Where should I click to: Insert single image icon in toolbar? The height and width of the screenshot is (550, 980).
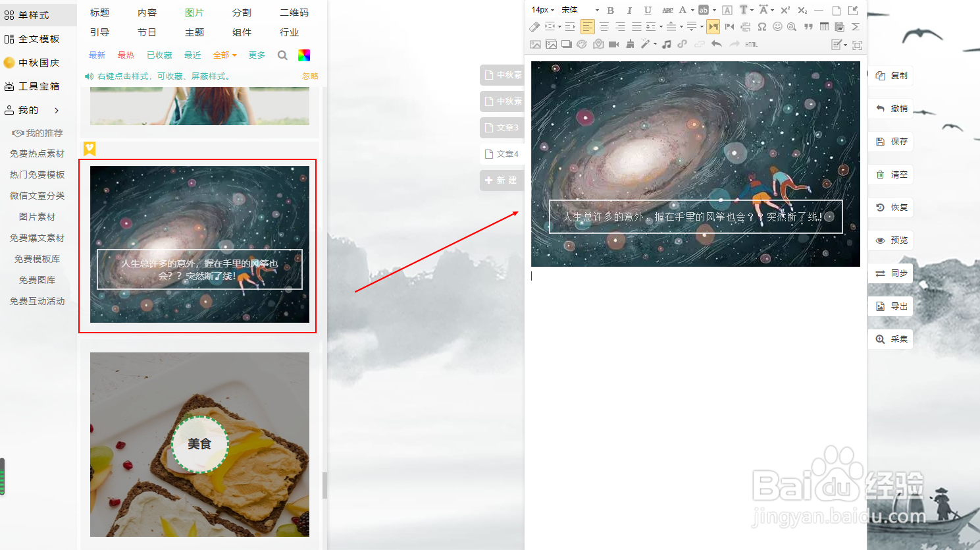[x=535, y=44]
